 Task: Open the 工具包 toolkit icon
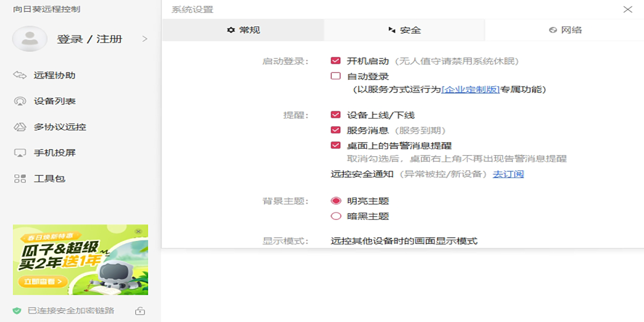point(20,179)
